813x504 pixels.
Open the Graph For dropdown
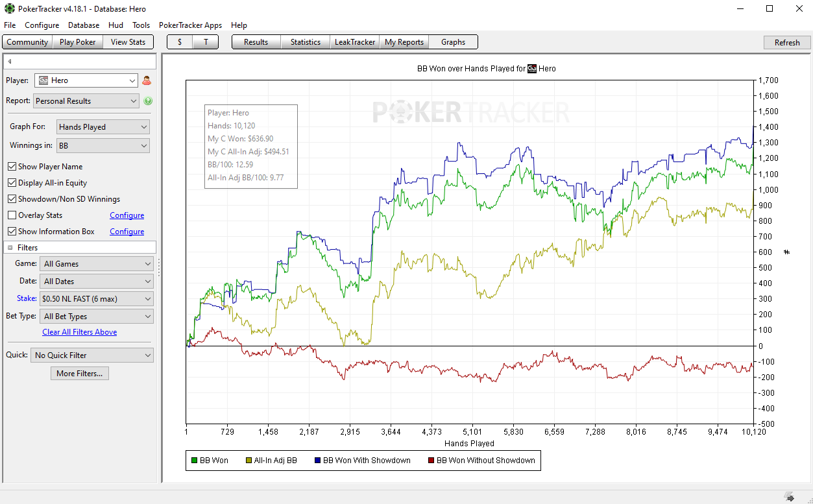(103, 127)
